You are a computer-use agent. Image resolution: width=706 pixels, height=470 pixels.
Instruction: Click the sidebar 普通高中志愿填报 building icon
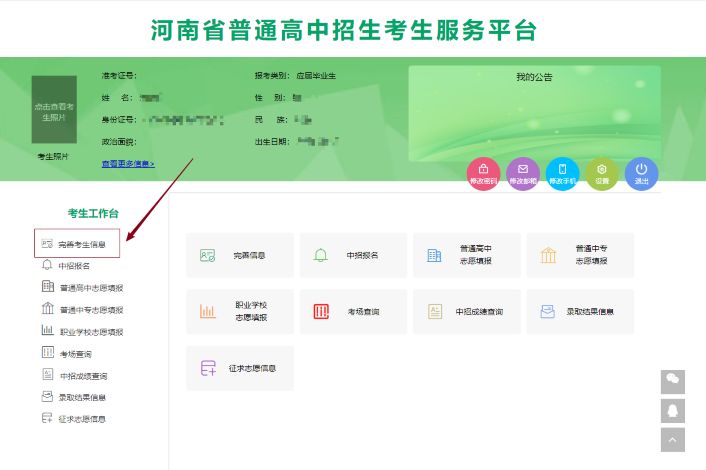click(48, 286)
